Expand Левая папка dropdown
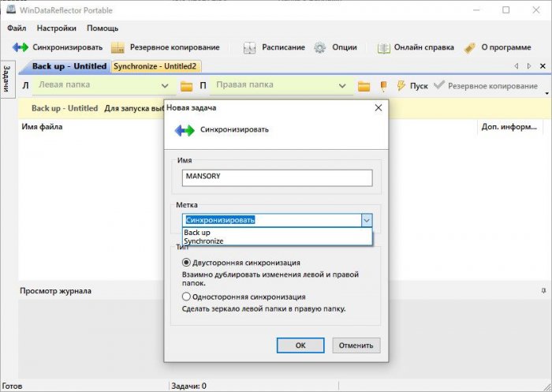Image resolution: width=552 pixels, height=392 pixels. 165,85
